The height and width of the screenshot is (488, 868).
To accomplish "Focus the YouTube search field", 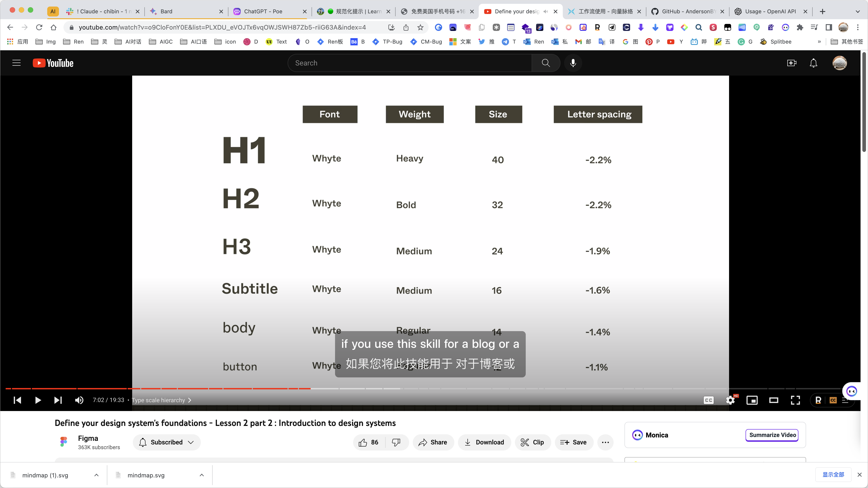I will pos(409,63).
